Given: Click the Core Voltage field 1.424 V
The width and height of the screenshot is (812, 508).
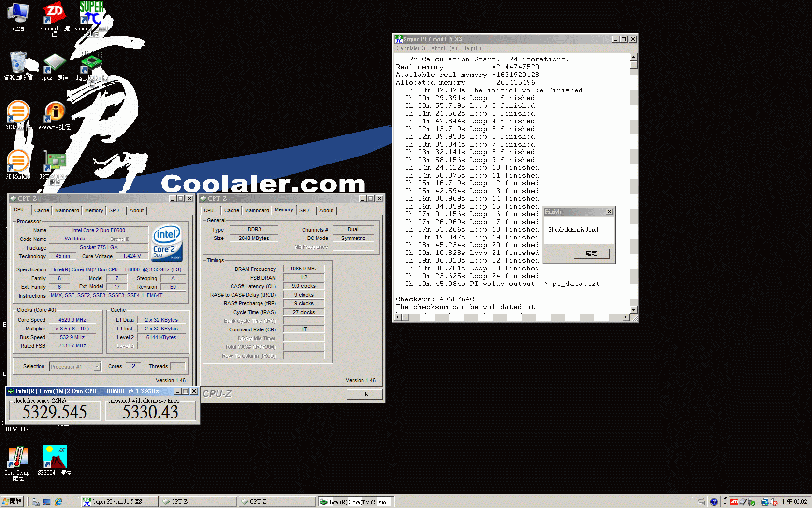Looking at the screenshot, I should pyautogui.click(x=132, y=256).
